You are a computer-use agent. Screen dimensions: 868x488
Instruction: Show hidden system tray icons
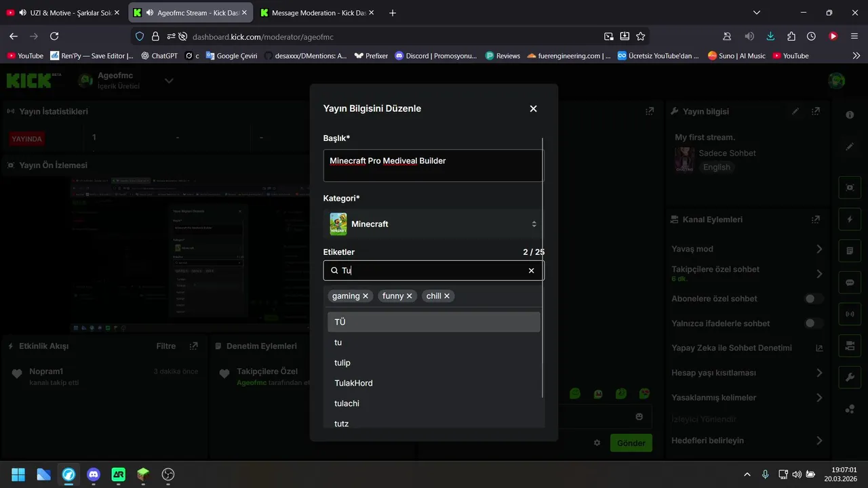coord(747,474)
